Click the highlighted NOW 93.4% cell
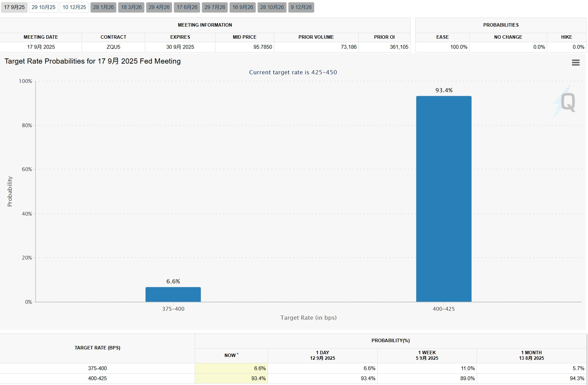 click(231, 378)
